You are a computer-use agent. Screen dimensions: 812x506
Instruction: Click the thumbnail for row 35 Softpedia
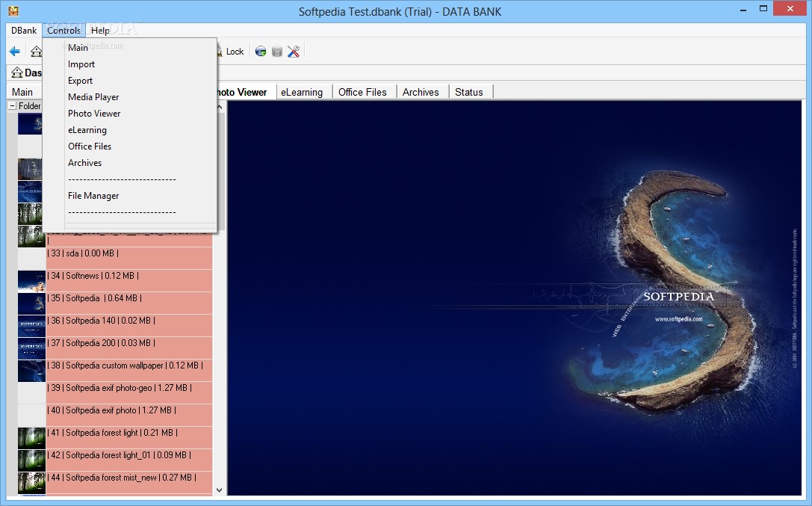[31, 303]
